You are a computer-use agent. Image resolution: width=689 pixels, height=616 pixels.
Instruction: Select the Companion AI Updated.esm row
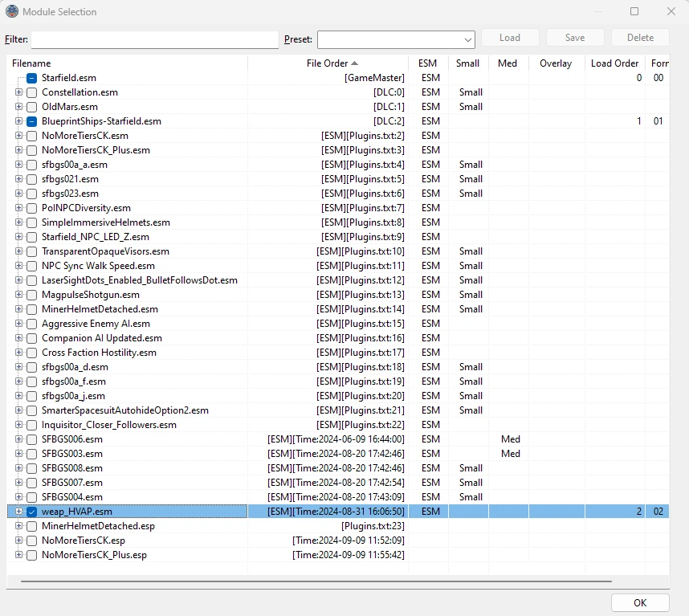click(x=338, y=338)
